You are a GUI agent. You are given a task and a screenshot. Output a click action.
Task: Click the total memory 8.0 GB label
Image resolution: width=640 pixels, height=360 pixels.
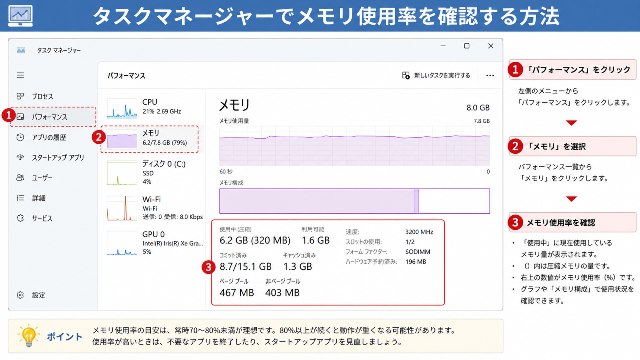478,108
